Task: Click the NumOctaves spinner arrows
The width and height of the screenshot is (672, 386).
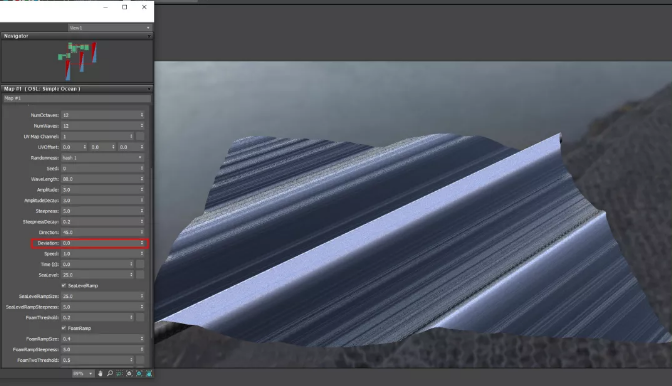Action: pyautogui.click(x=142, y=115)
